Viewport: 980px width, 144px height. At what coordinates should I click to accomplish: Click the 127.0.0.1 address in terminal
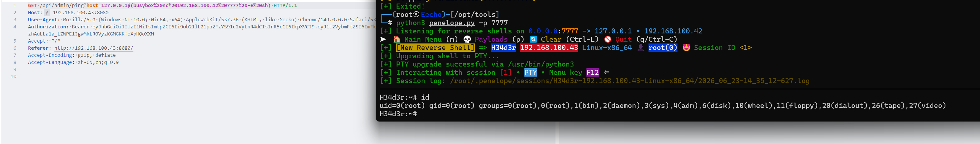tap(613, 31)
